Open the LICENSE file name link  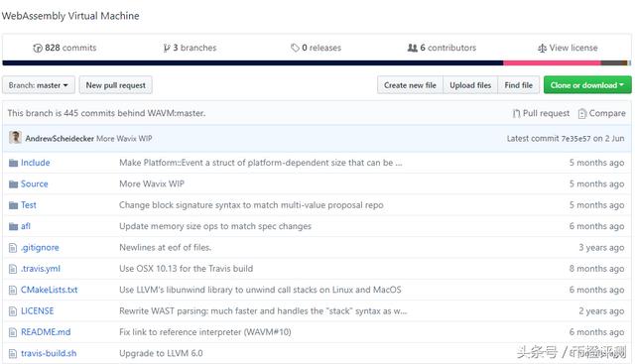point(38,311)
